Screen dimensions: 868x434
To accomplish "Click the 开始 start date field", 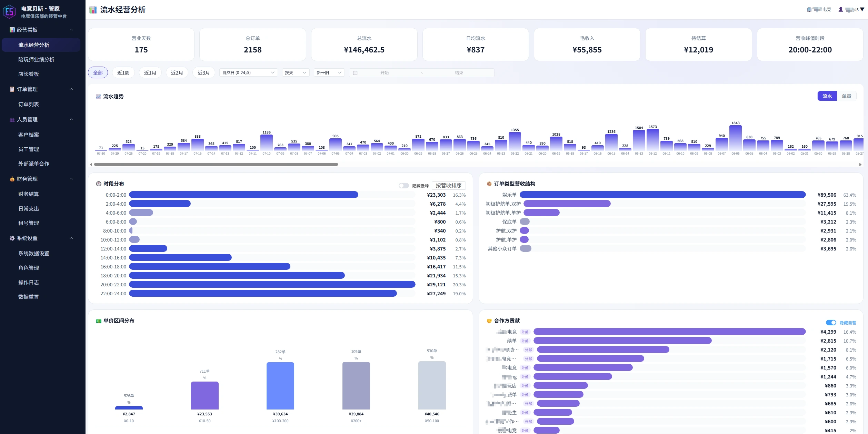I will pos(385,73).
